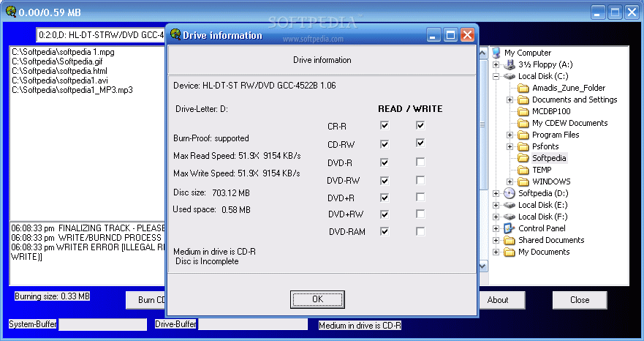
Task: Click the Drive-Buffer progress bar
Action: 253,324
